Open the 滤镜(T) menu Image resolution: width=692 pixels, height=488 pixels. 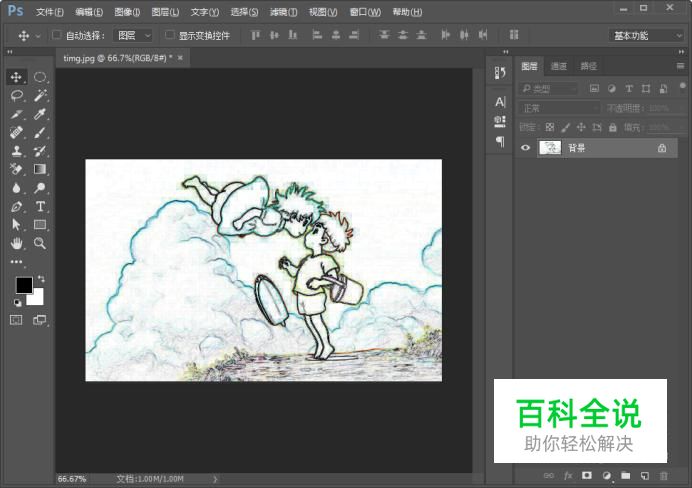tap(283, 12)
